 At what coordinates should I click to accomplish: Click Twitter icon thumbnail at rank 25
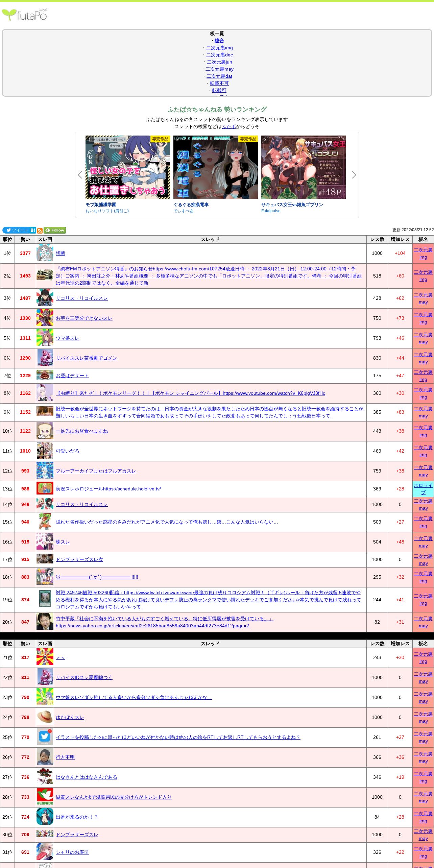coord(45,737)
